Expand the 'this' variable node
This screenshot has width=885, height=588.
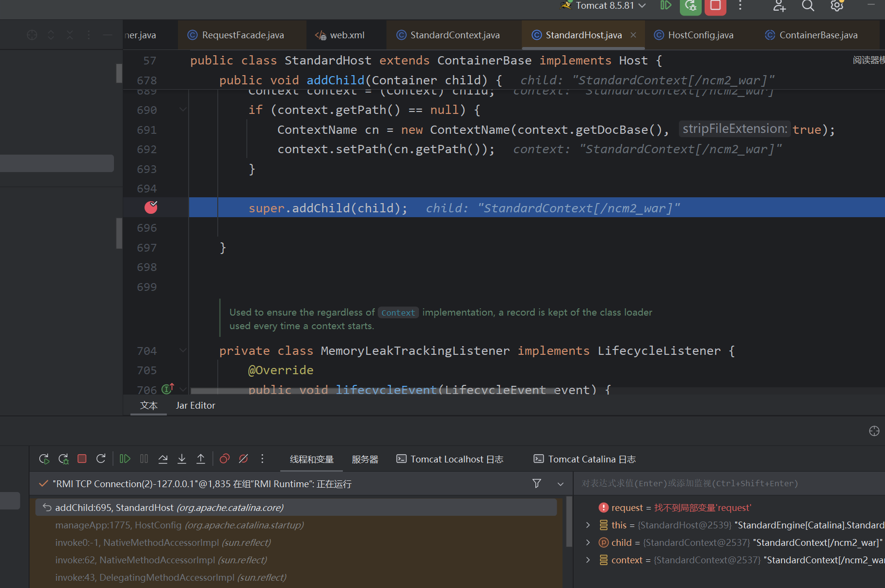point(588,525)
